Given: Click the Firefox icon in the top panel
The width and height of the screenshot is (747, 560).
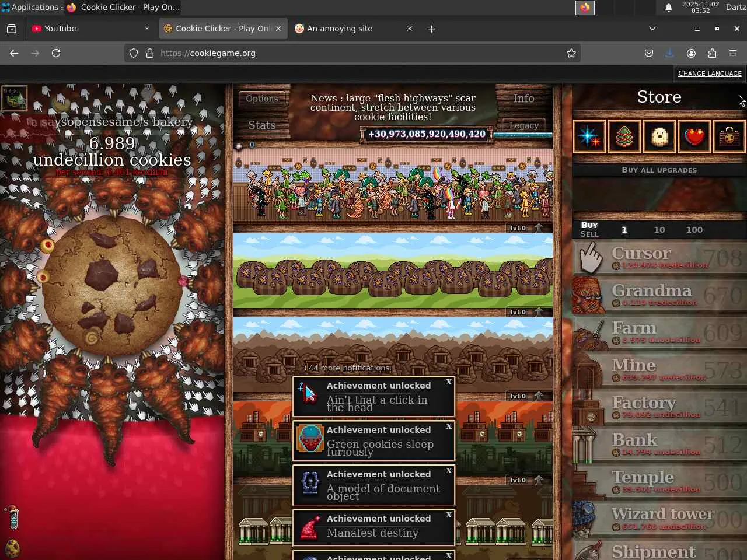Looking at the screenshot, I should [x=585, y=8].
